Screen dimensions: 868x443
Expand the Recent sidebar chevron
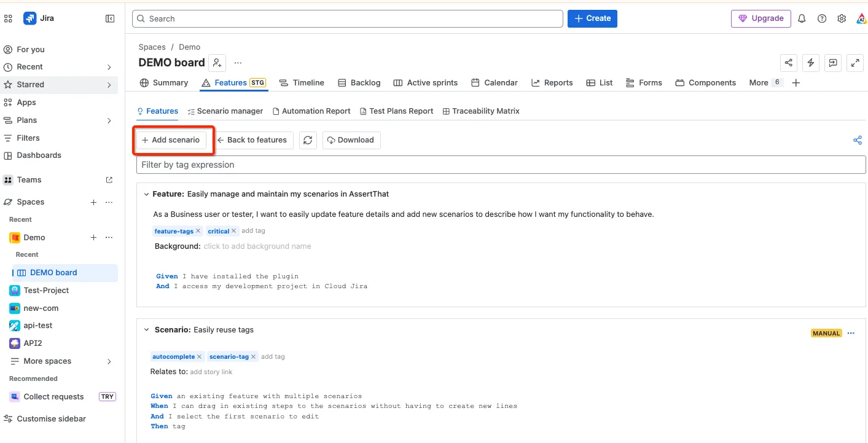coord(109,67)
